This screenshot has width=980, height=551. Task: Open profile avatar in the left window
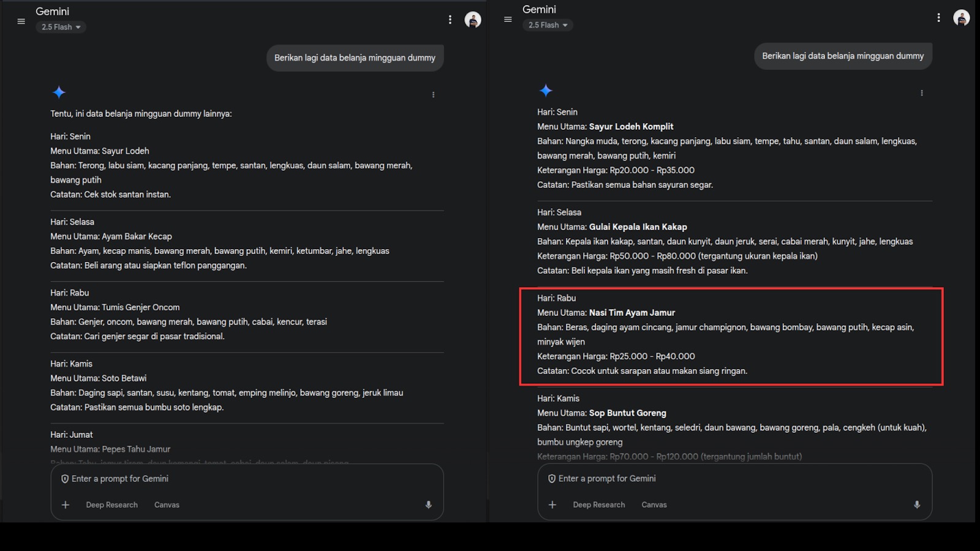473,20
